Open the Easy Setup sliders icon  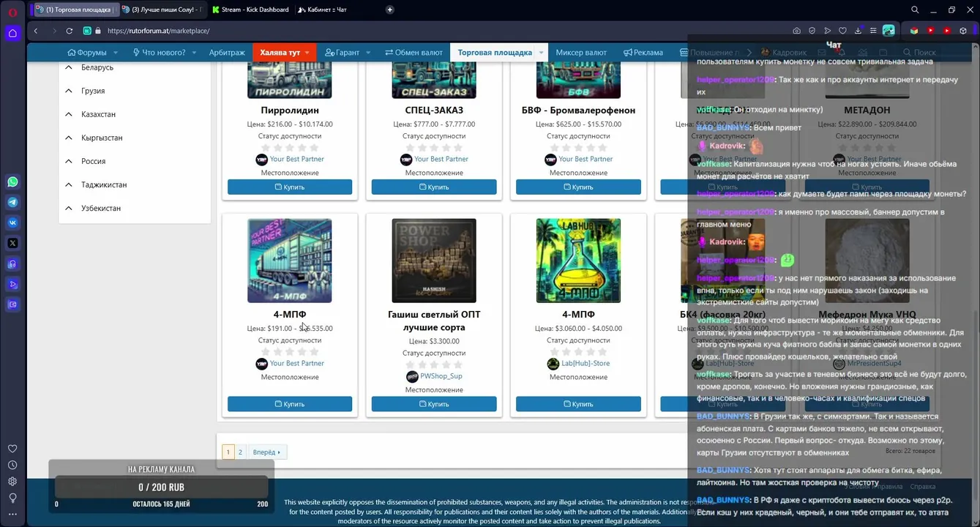[x=873, y=31]
